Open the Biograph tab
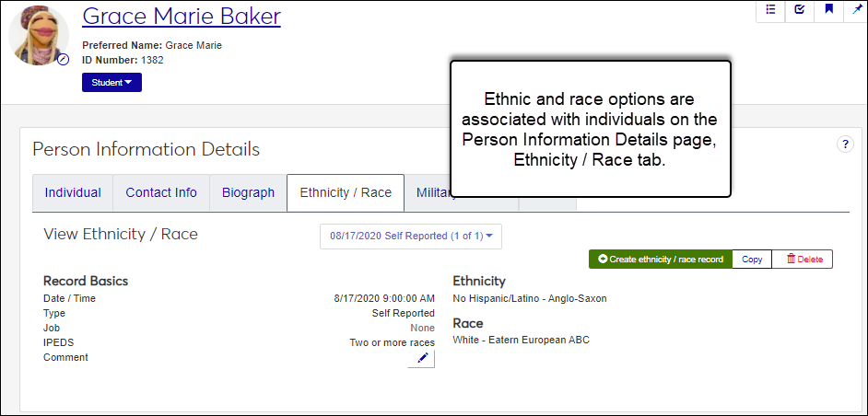 pos(248,192)
